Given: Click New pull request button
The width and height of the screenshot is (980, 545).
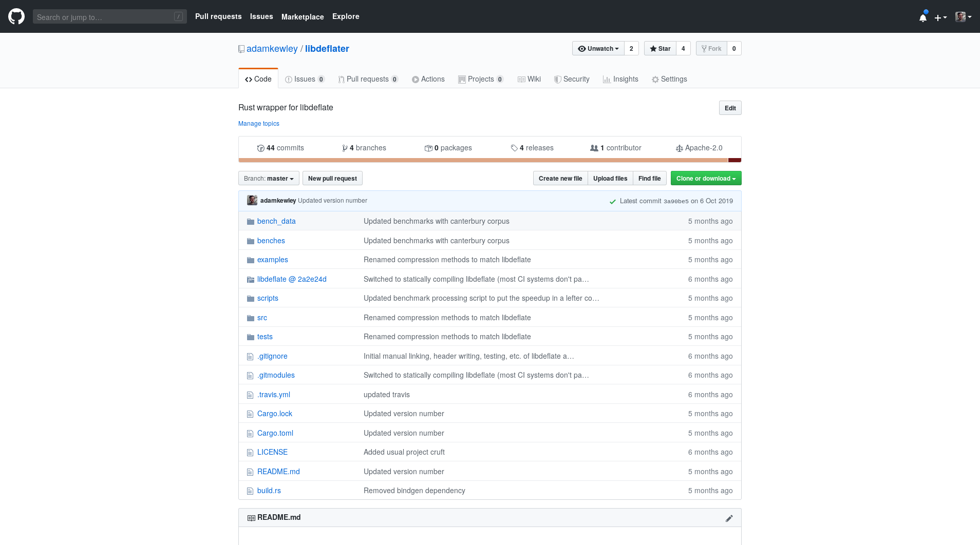Looking at the screenshot, I should coord(332,179).
